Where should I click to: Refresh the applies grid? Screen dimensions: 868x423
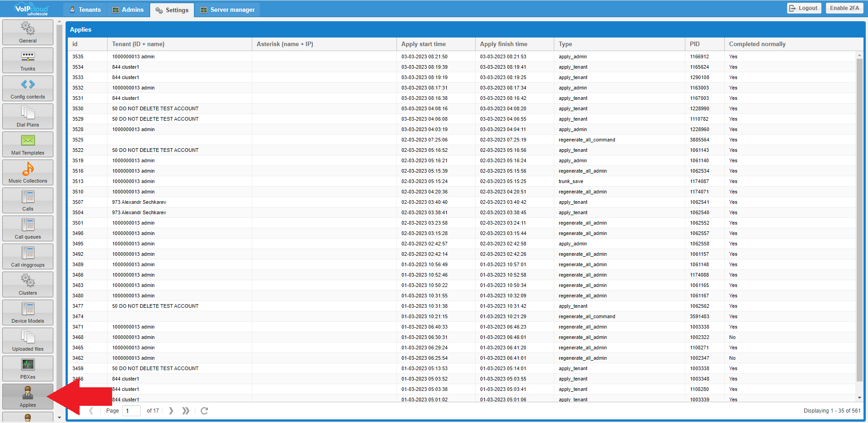pos(204,411)
